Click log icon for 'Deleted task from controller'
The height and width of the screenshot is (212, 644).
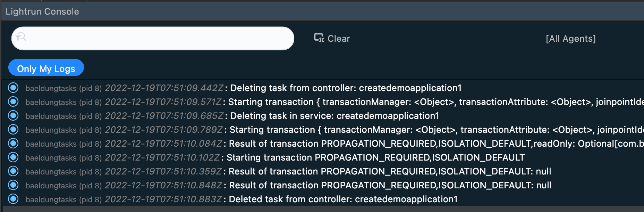click(x=13, y=199)
